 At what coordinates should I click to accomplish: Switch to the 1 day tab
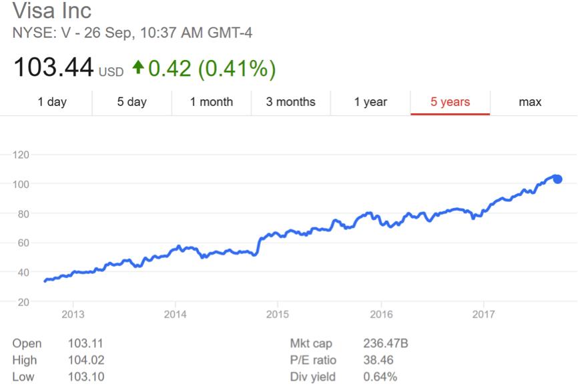click(x=52, y=102)
